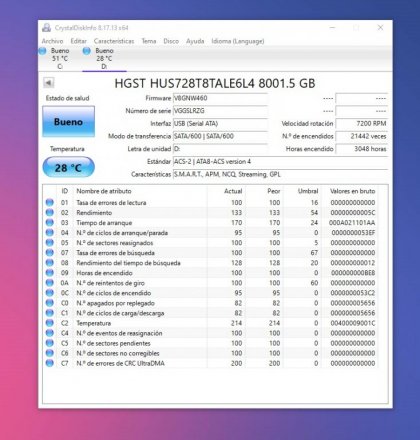Open the Tema menu
420x440 pixels.
tap(149, 41)
